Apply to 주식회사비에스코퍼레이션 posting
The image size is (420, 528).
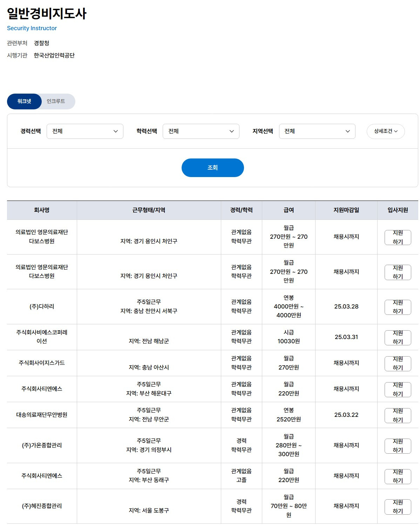pyautogui.click(x=398, y=337)
